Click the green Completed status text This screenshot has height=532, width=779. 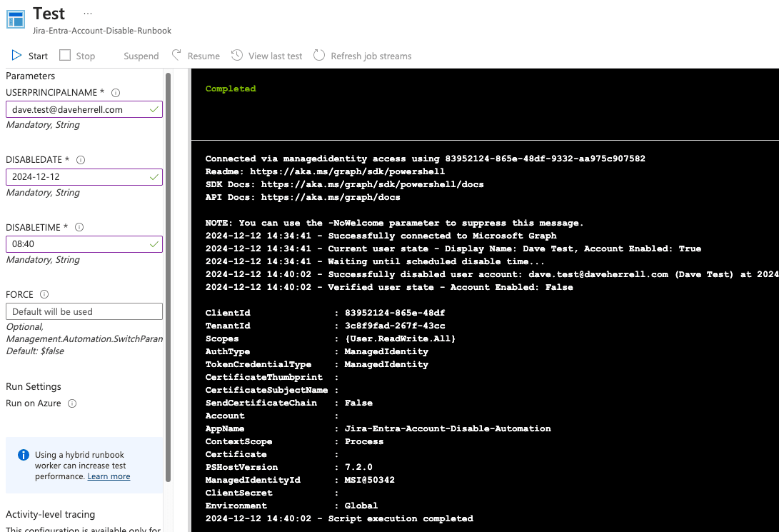click(231, 89)
